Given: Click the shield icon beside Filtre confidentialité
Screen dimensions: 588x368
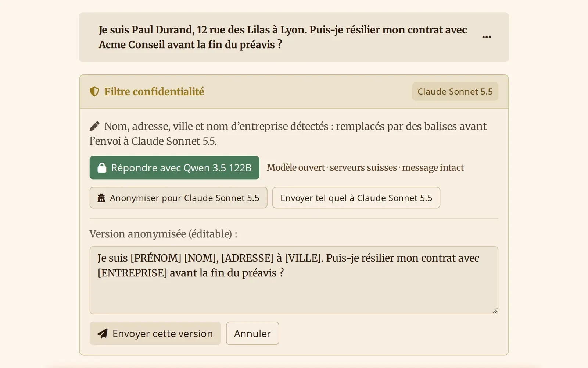Looking at the screenshot, I should click(x=94, y=92).
